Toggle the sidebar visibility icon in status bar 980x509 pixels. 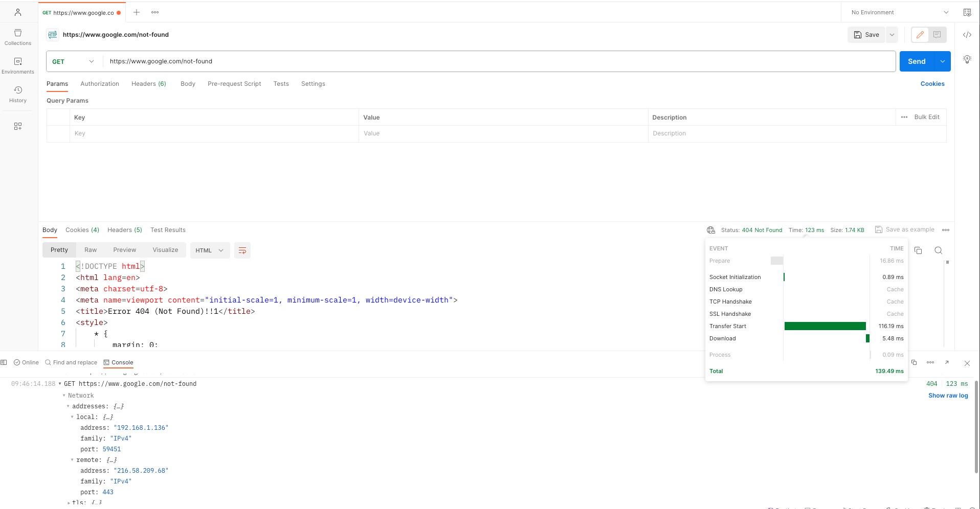[x=4, y=362]
